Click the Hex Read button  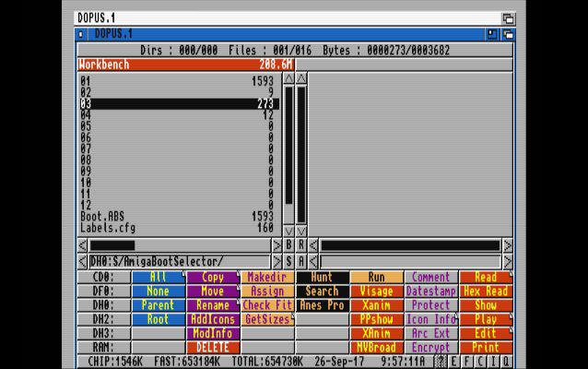click(x=486, y=292)
